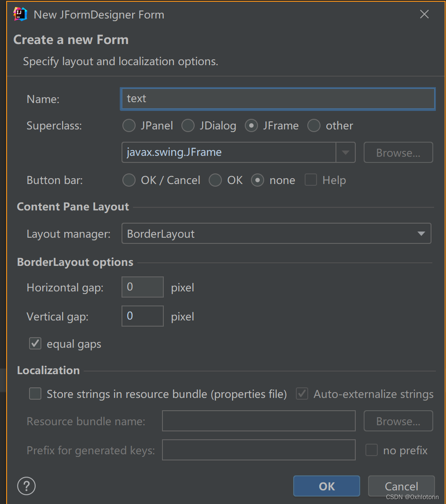Viewport: 446px width, 504px height.
Task: Choose the other superclass option
Action: pos(314,126)
